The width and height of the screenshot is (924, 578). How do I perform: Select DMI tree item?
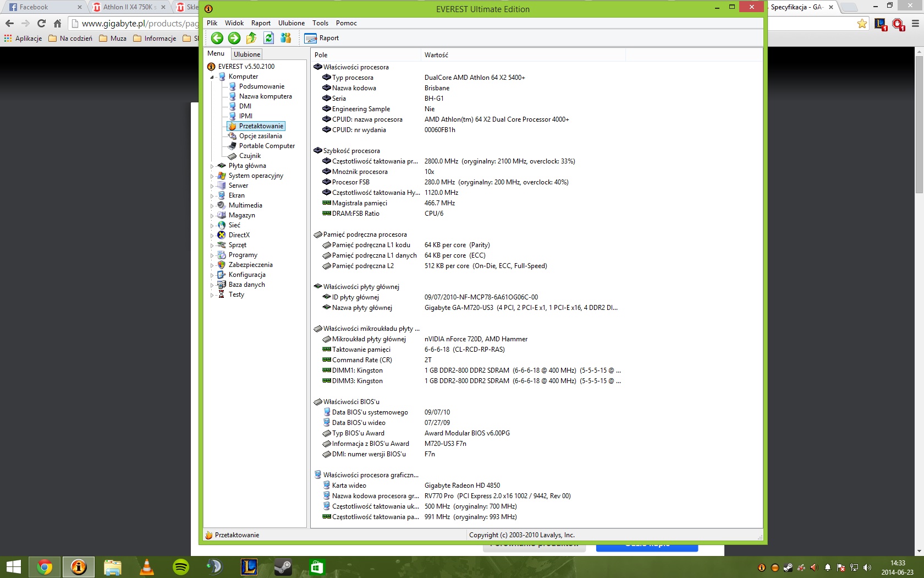tap(245, 106)
